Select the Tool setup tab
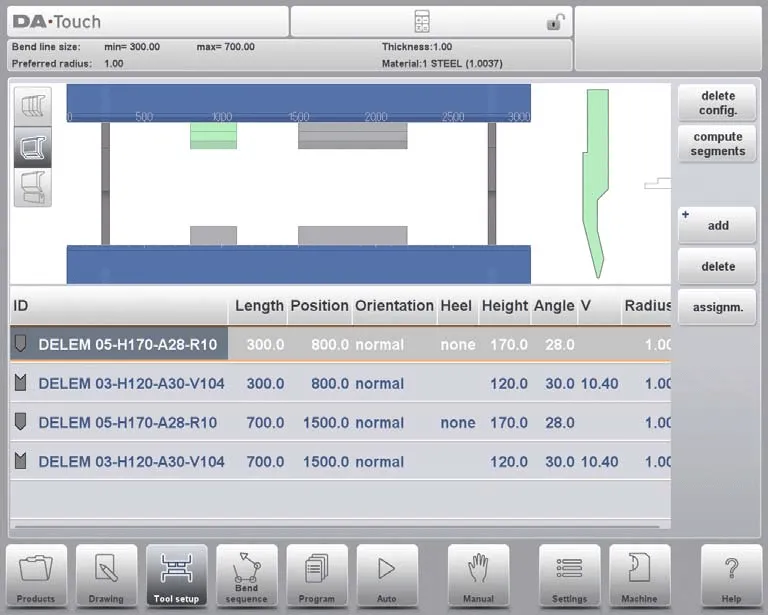Image resolution: width=768 pixels, height=615 pixels. pos(176,575)
